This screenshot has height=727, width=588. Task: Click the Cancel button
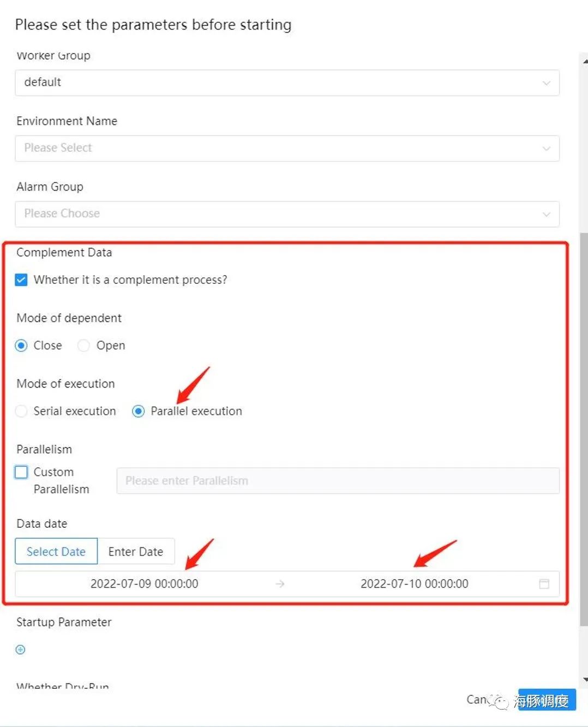coord(476,700)
